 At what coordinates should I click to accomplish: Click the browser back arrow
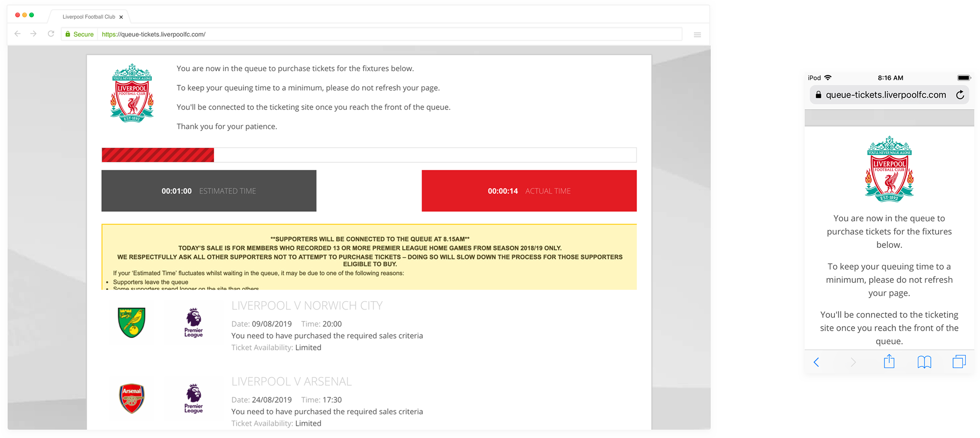click(18, 34)
